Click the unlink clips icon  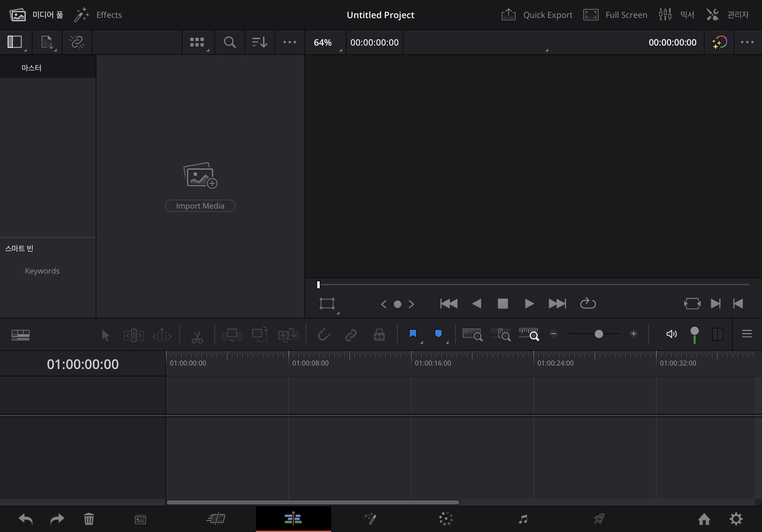coord(77,42)
